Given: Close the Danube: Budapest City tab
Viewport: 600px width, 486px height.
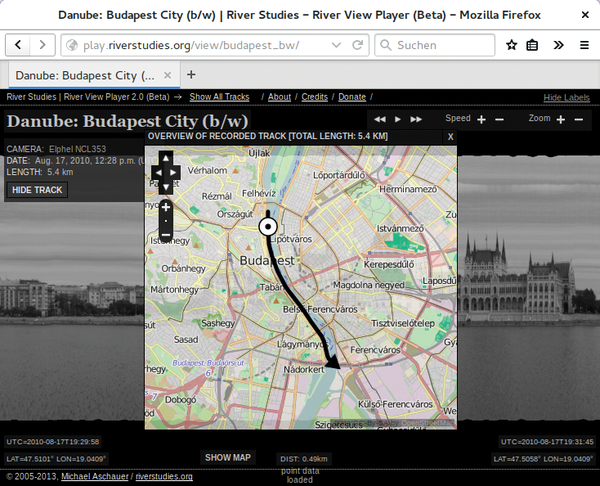Looking at the screenshot, I should coord(167,75).
